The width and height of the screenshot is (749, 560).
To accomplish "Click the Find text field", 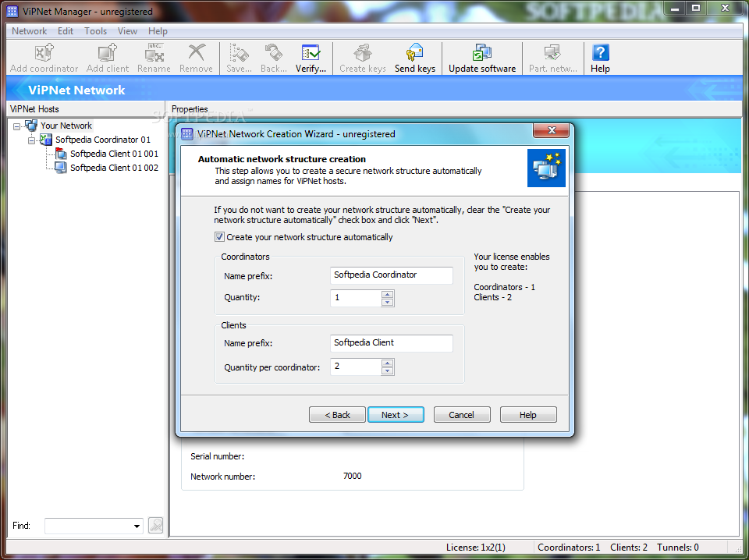I will click(x=88, y=526).
